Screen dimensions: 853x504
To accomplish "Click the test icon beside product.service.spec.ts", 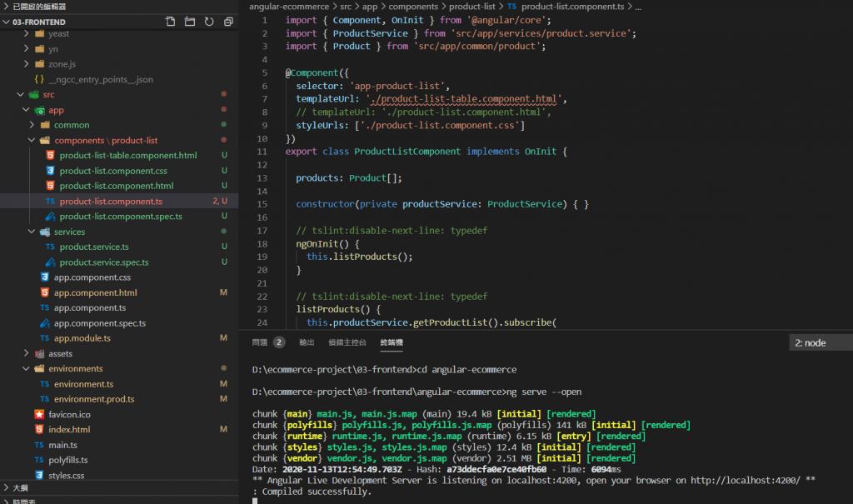I will click(50, 262).
